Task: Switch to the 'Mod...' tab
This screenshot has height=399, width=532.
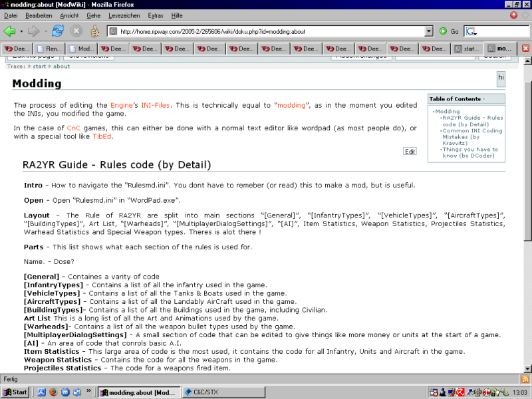Action: point(82,49)
